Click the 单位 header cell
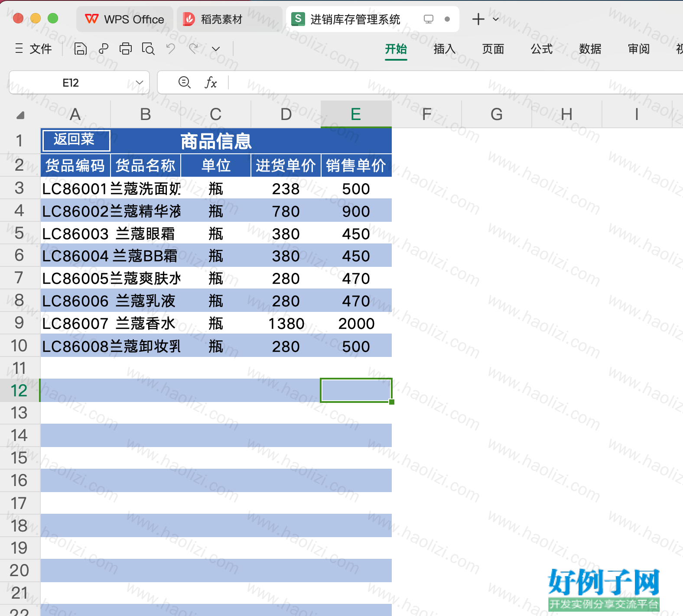Viewport: 683px width, 616px height. [216, 165]
